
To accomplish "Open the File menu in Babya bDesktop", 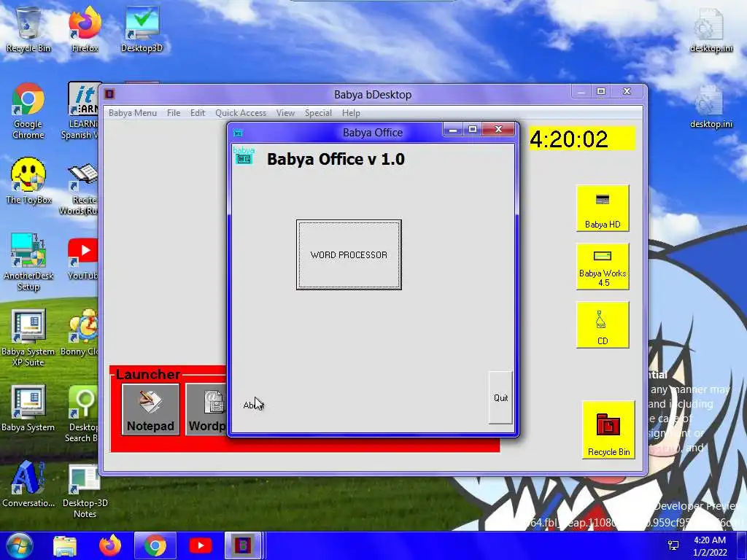I will 174,113.
